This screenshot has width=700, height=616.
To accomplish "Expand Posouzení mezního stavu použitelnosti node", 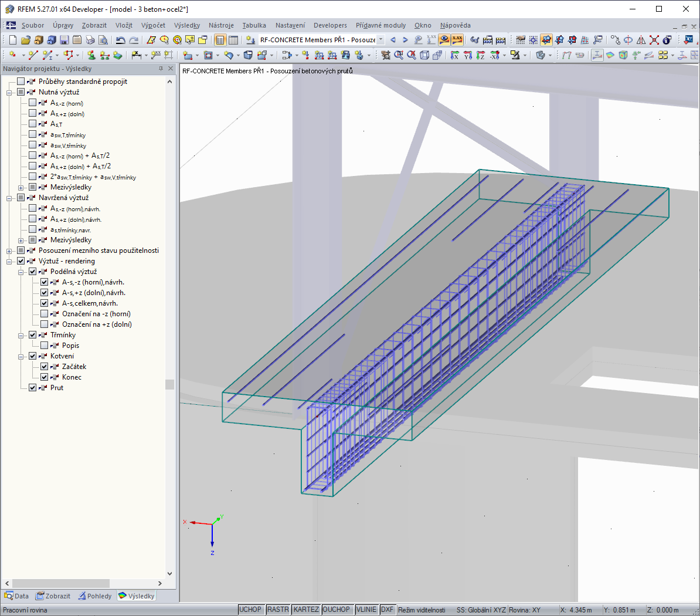I will coord(10,251).
